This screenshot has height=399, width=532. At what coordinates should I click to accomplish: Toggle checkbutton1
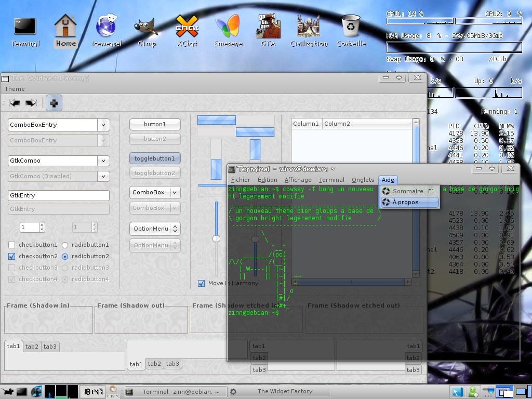[12, 245]
